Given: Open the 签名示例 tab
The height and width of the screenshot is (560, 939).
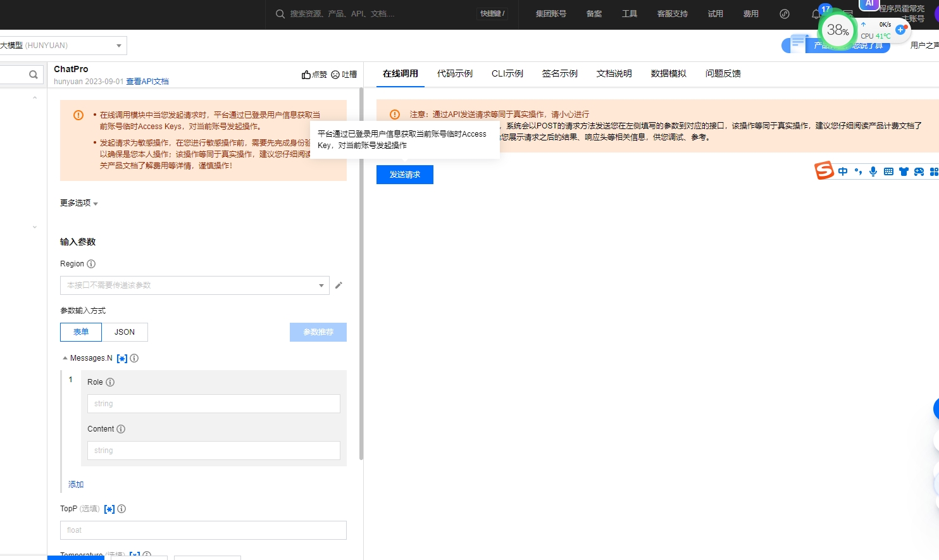Looking at the screenshot, I should click(560, 74).
